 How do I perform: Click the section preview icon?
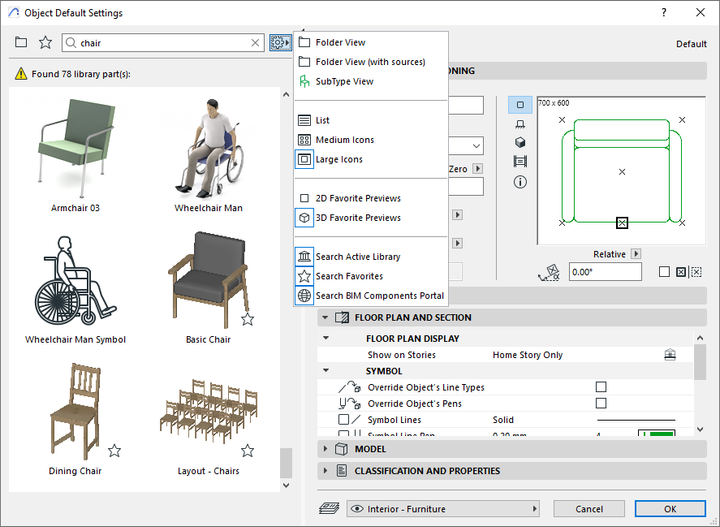tap(520, 162)
